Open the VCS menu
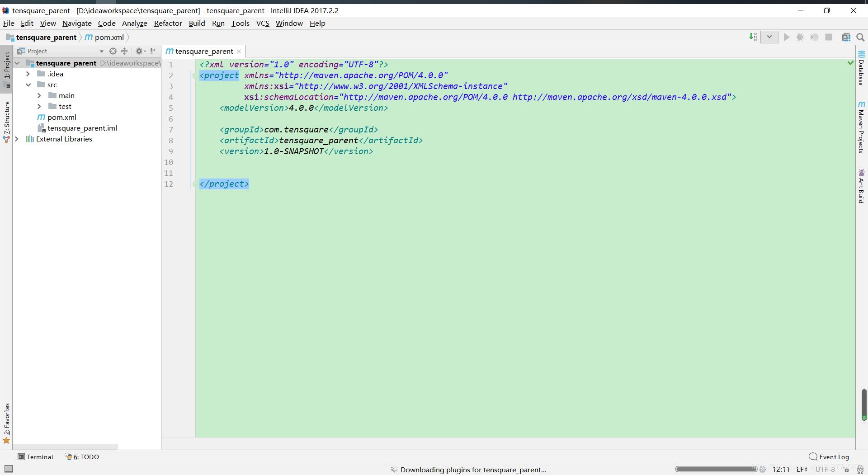 [263, 24]
